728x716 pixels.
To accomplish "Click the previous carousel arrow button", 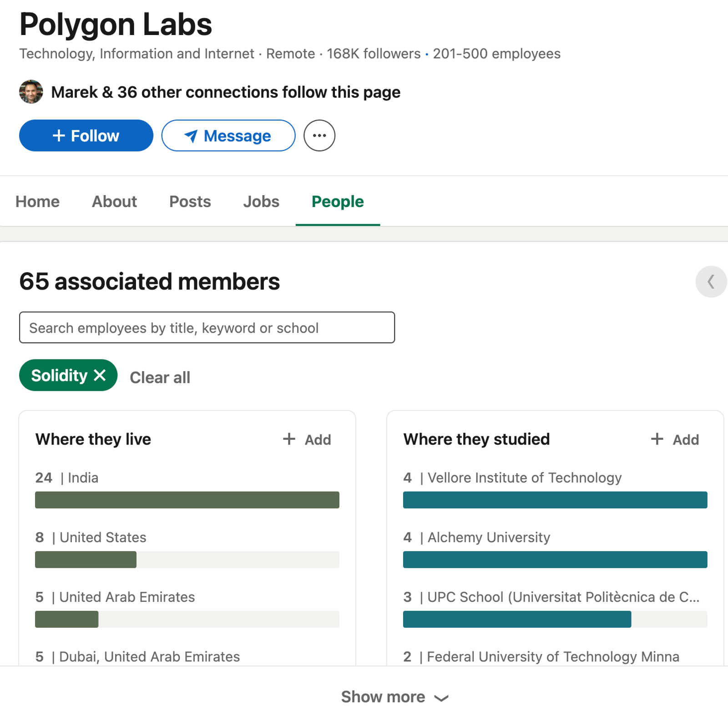I will click(711, 282).
